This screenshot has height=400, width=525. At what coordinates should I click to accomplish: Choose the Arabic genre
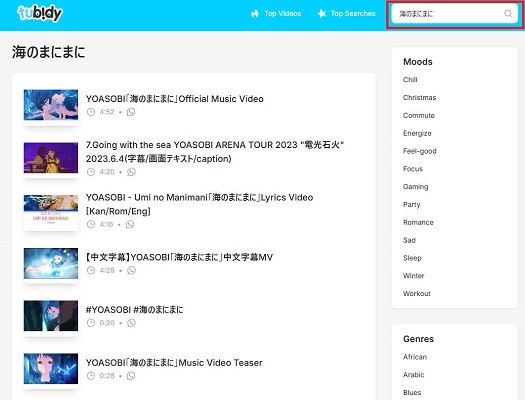(414, 375)
